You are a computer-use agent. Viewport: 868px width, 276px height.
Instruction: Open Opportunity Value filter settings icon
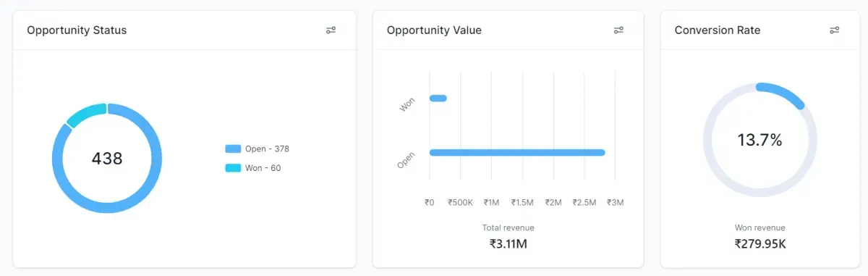point(618,30)
